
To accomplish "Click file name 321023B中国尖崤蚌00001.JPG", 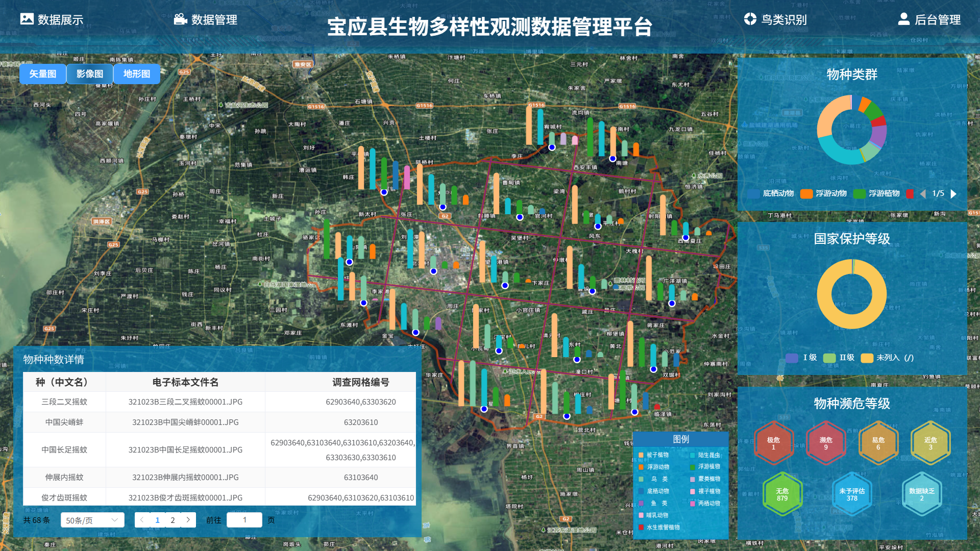I will 185,422.
